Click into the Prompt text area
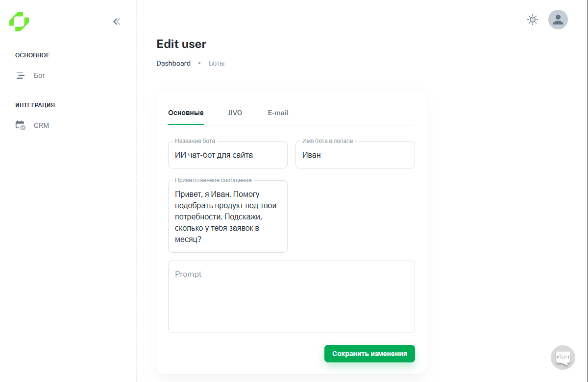 click(291, 297)
